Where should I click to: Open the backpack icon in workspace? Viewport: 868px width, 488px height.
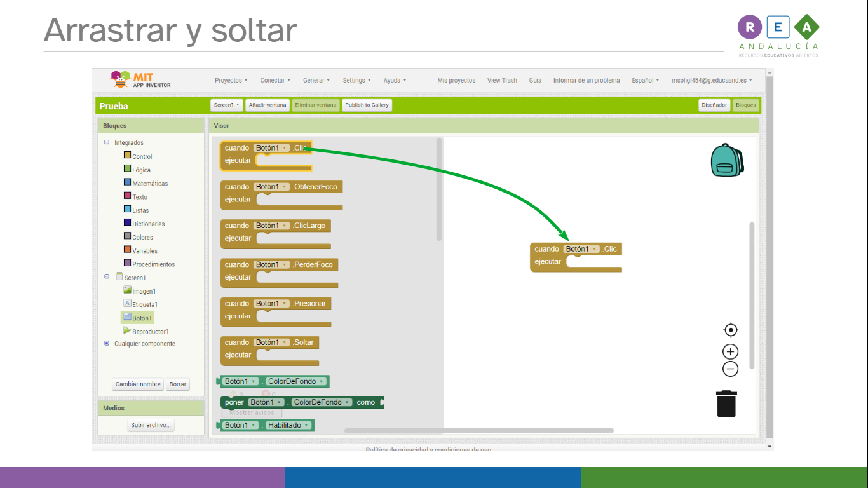point(726,159)
